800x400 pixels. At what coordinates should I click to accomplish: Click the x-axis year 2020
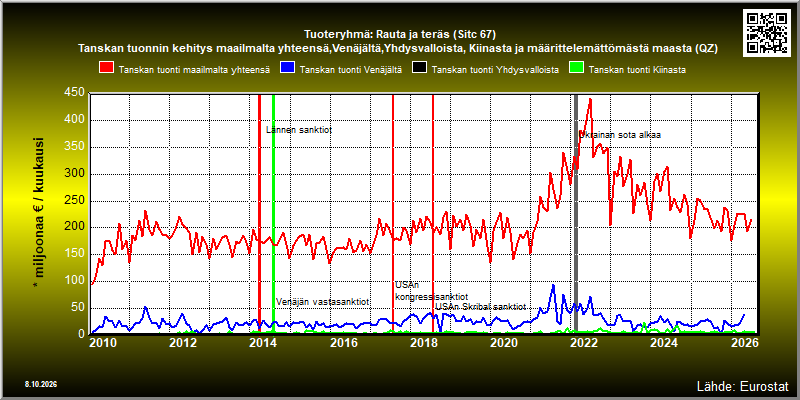click(504, 343)
